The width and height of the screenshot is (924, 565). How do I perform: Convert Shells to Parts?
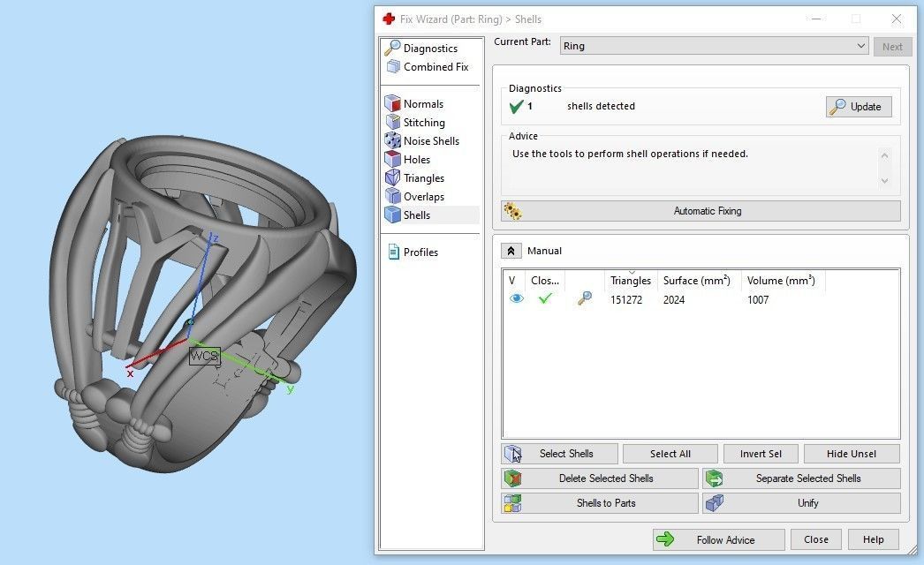[x=600, y=503]
